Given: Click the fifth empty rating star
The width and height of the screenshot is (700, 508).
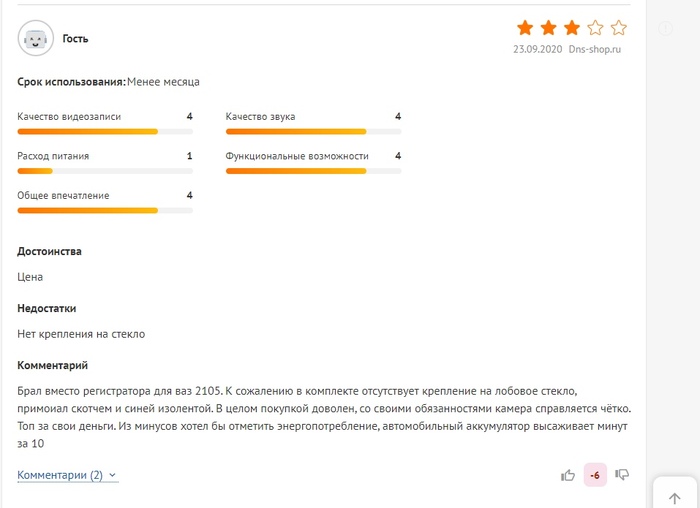Looking at the screenshot, I should [x=619, y=28].
